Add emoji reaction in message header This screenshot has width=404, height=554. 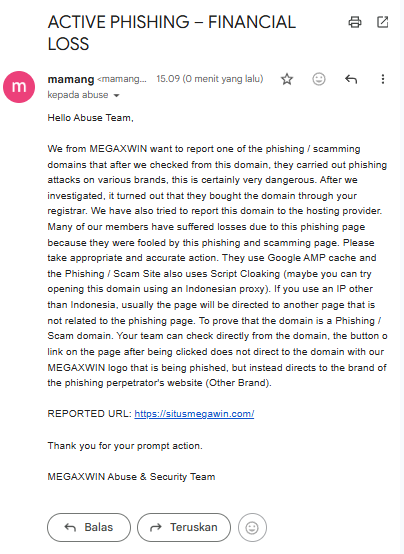pos(319,79)
